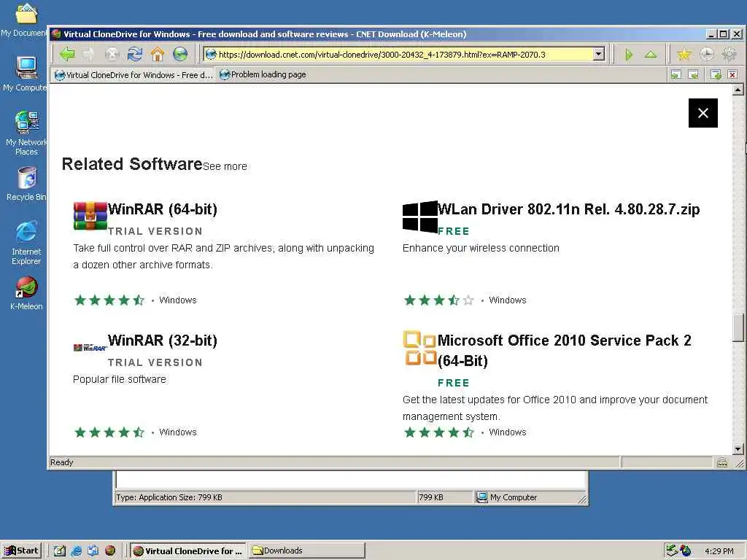This screenshot has height=560, width=747.
Task: Click 'Enhance your wireless connection' text
Action: pyautogui.click(x=481, y=248)
